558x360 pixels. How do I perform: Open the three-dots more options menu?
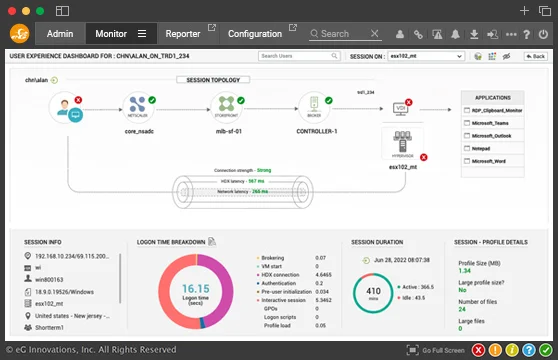click(511, 34)
